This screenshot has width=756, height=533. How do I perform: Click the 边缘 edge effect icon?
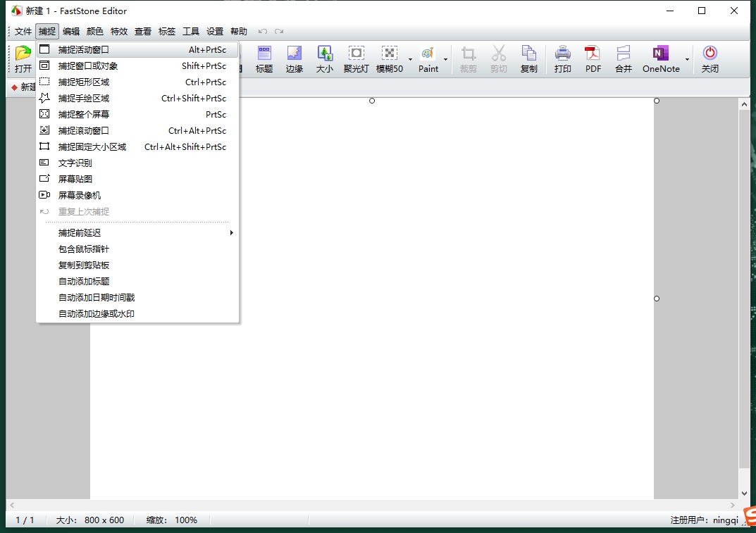294,59
